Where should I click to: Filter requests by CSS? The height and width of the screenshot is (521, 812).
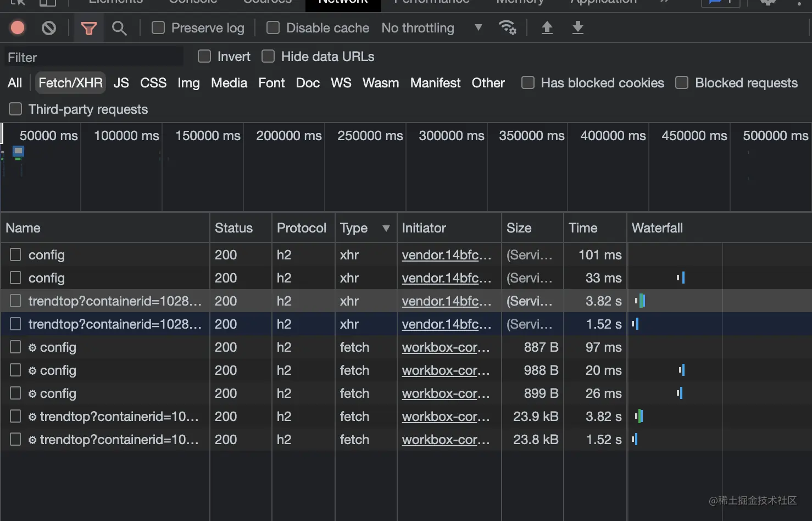coord(153,83)
